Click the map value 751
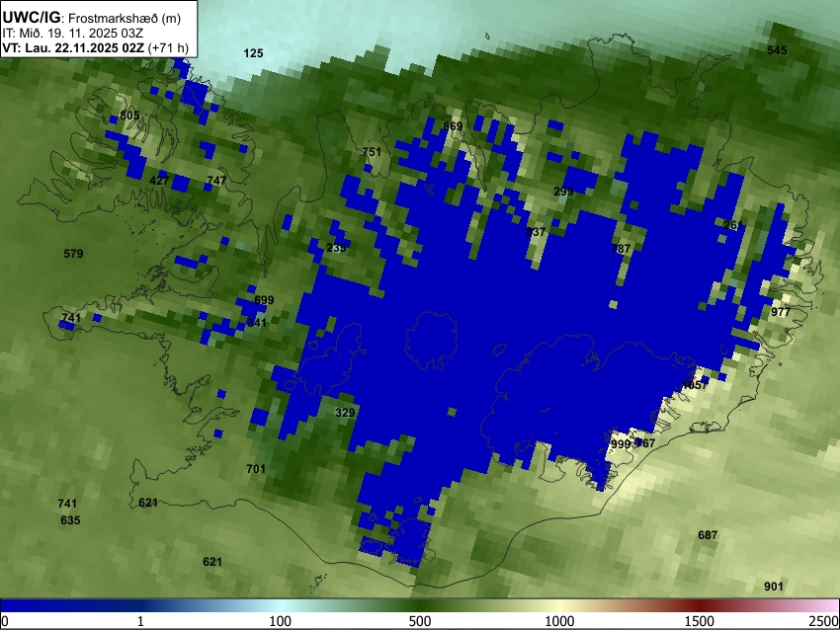 [x=372, y=152]
